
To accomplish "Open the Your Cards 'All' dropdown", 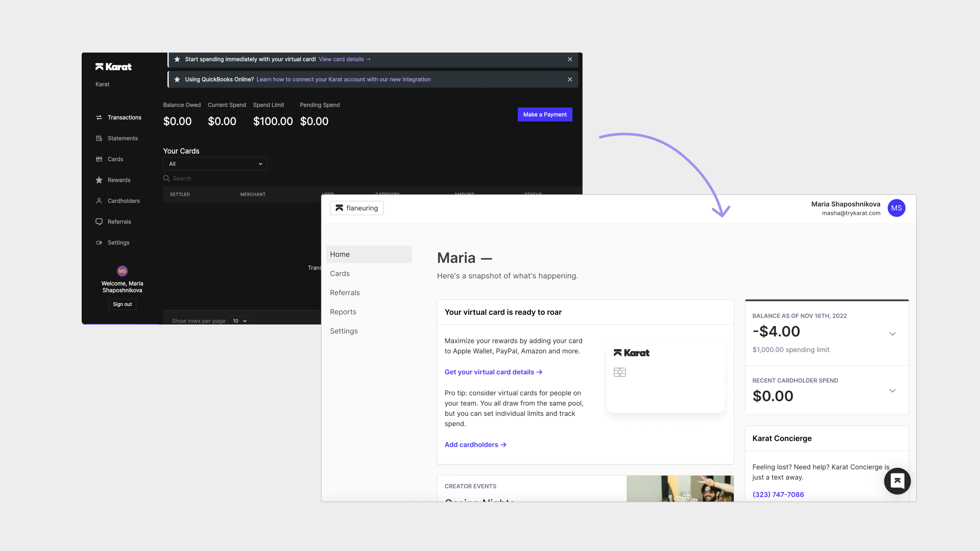I will [215, 164].
